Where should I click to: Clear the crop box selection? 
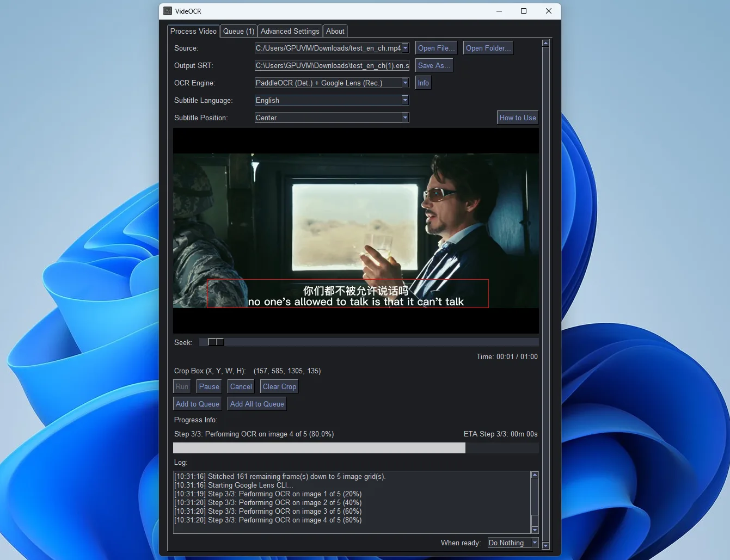pyautogui.click(x=279, y=386)
